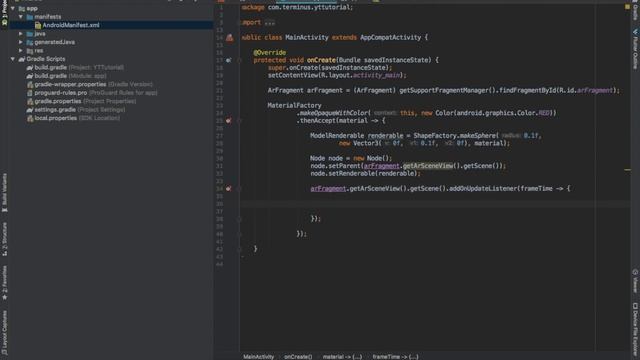Click the yellow warning stripe on scrollbar
The width and height of the screenshot is (640, 360).
pyautogui.click(x=627, y=169)
